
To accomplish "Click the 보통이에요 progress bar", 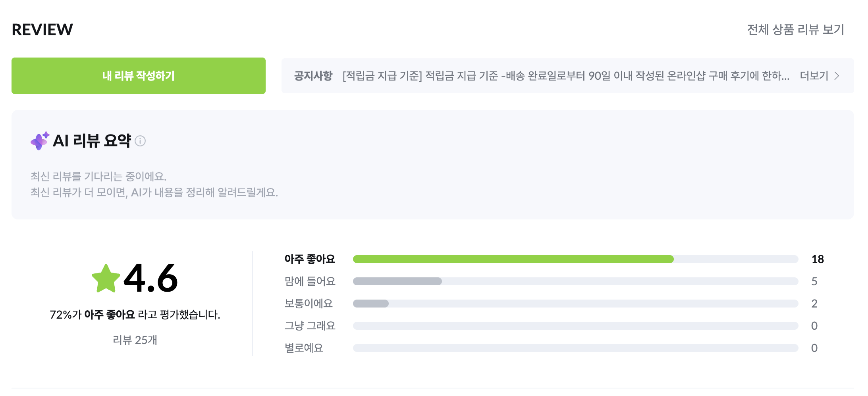I will pos(371,304).
